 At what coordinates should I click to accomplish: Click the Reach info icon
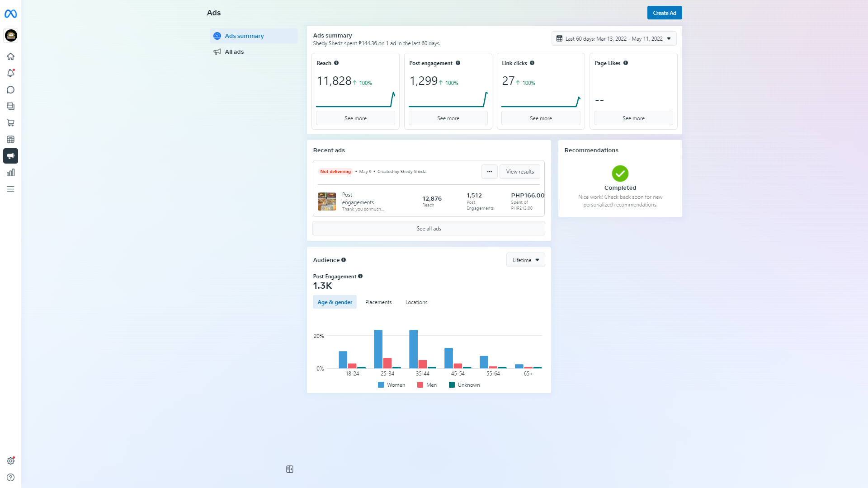tap(336, 63)
